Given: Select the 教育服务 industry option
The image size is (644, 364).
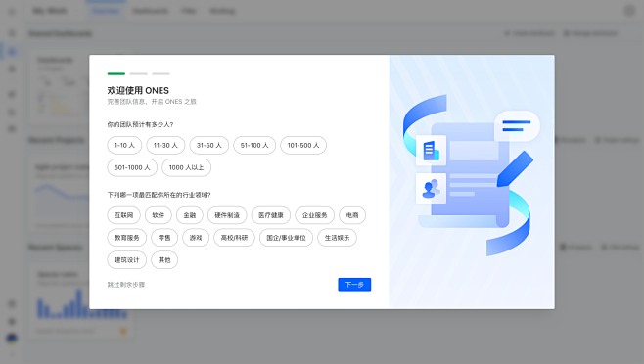Looking at the screenshot, I should (127, 238).
